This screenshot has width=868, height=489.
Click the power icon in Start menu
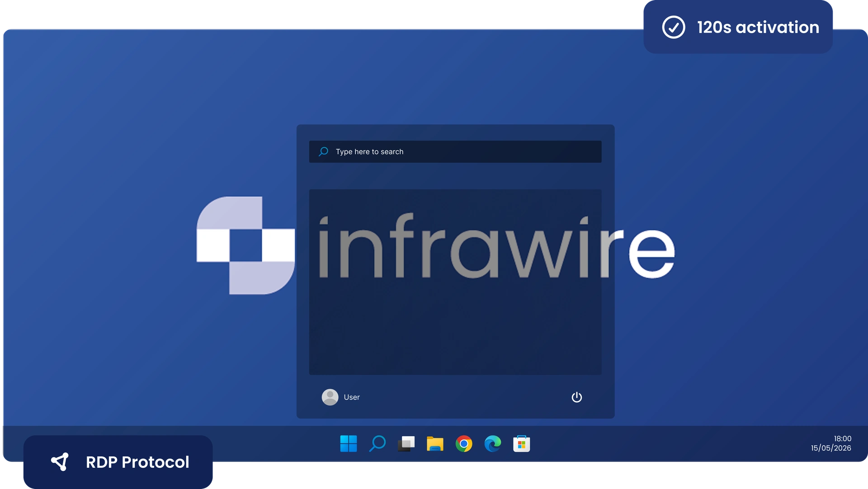[577, 397]
